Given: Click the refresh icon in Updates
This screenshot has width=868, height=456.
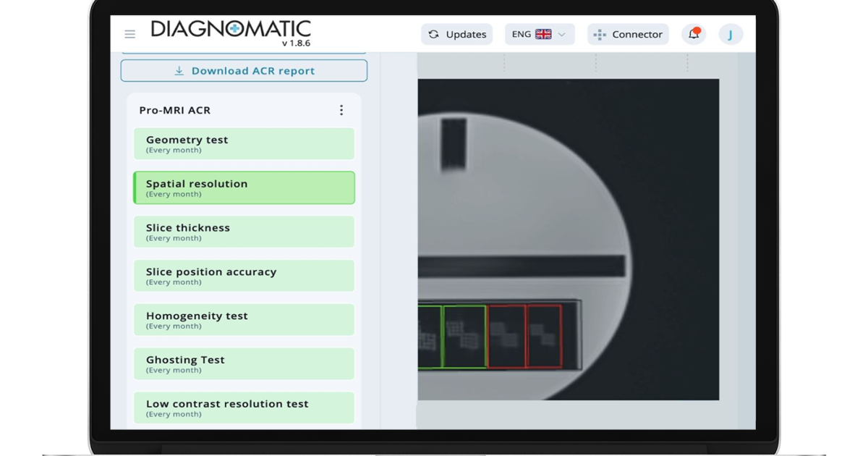Looking at the screenshot, I should 434,34.
